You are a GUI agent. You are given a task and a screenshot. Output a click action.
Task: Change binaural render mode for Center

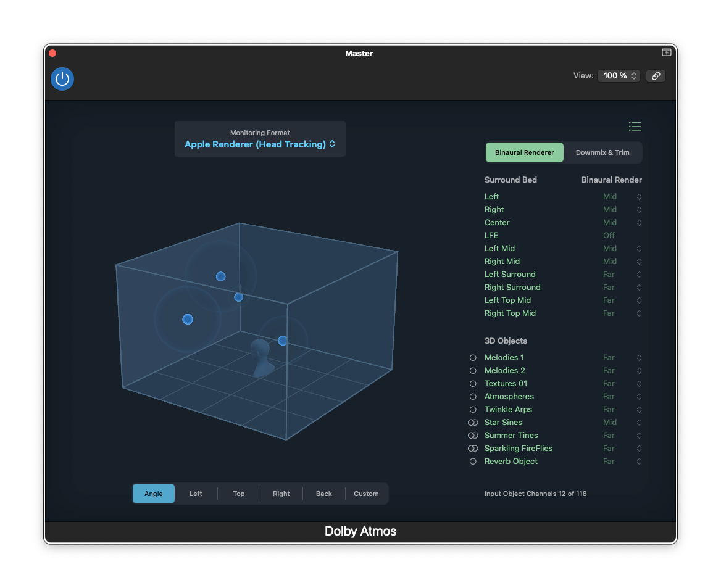639,223
